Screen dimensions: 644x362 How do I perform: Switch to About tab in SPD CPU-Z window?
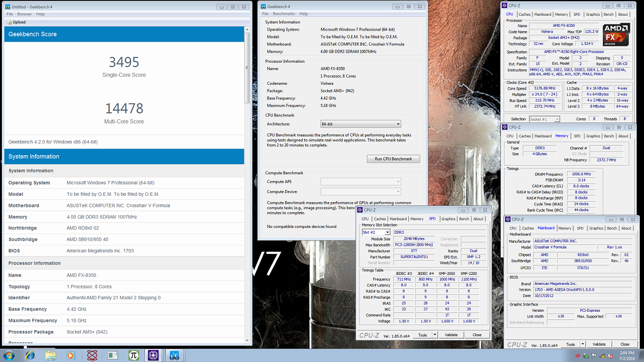point(478,219)
